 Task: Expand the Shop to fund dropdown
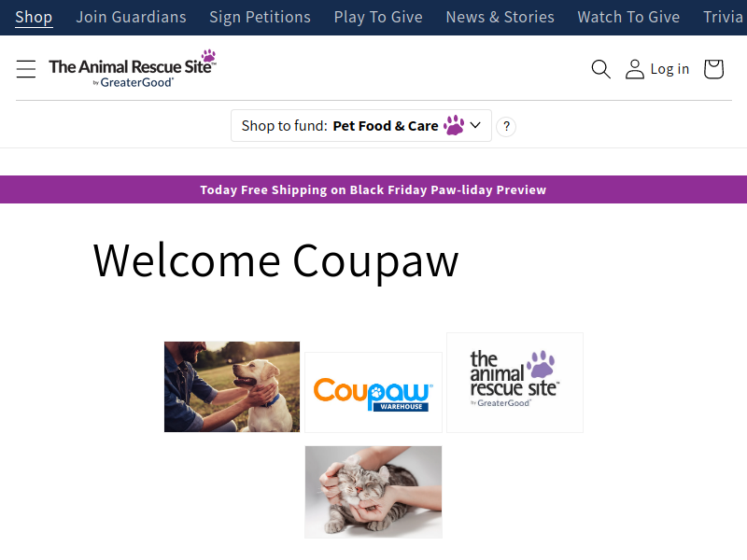point(361,126)
